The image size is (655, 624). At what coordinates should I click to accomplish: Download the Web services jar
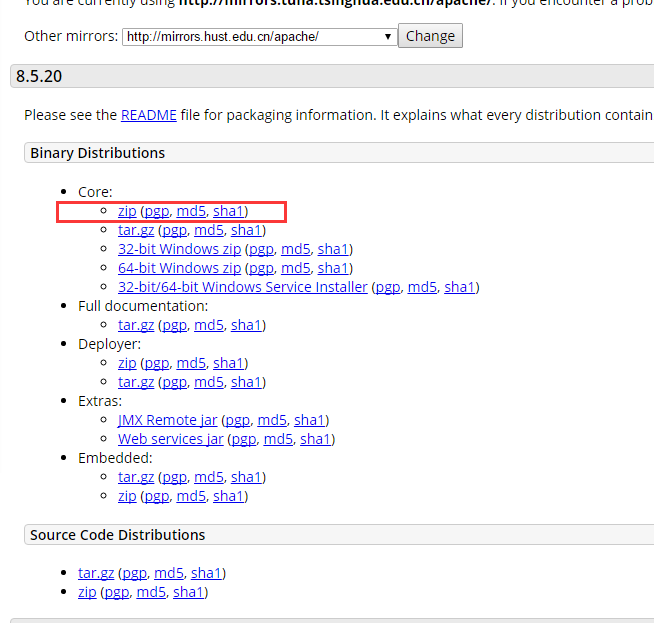click(170, 439)
